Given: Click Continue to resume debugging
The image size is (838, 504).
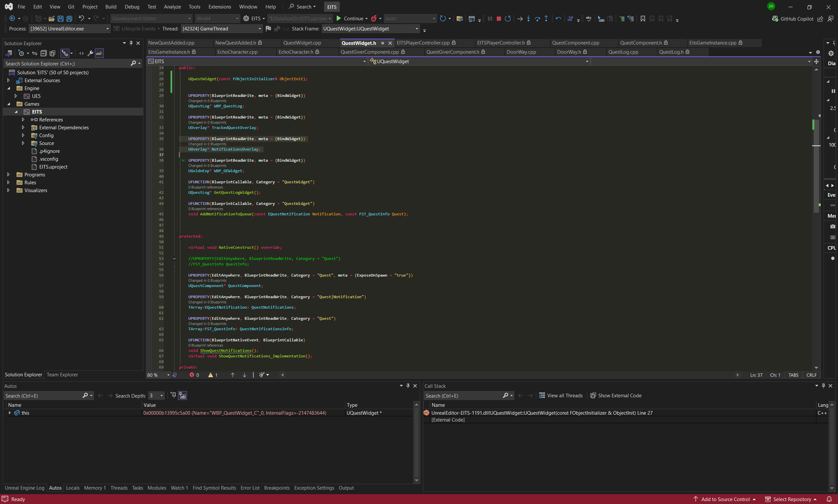Looking at the screenshot, I should (x=350, y=18).
